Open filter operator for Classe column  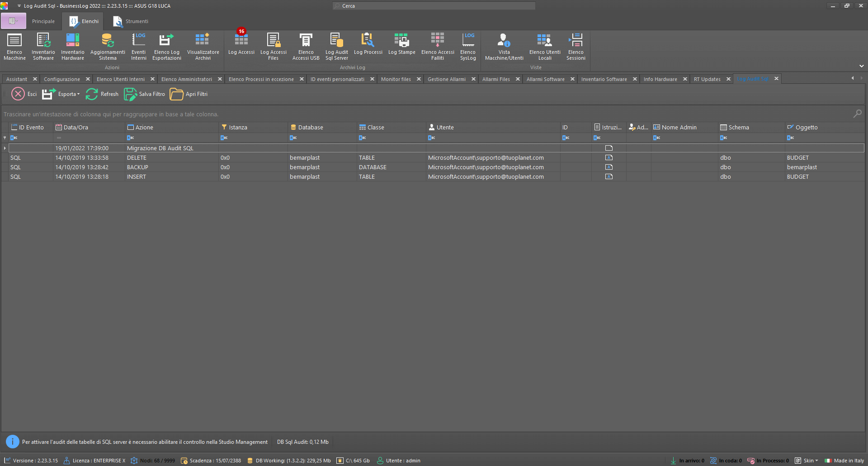[363, 138]
